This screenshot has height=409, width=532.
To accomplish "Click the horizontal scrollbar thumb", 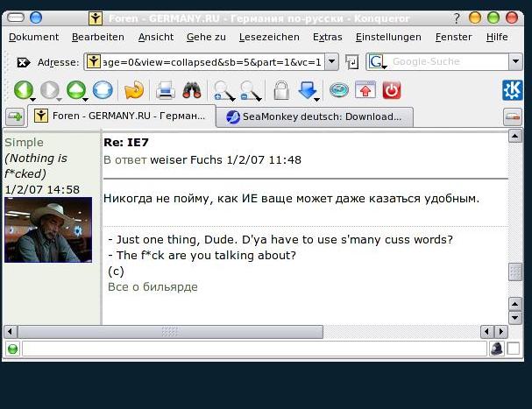I will coord(170,331).
